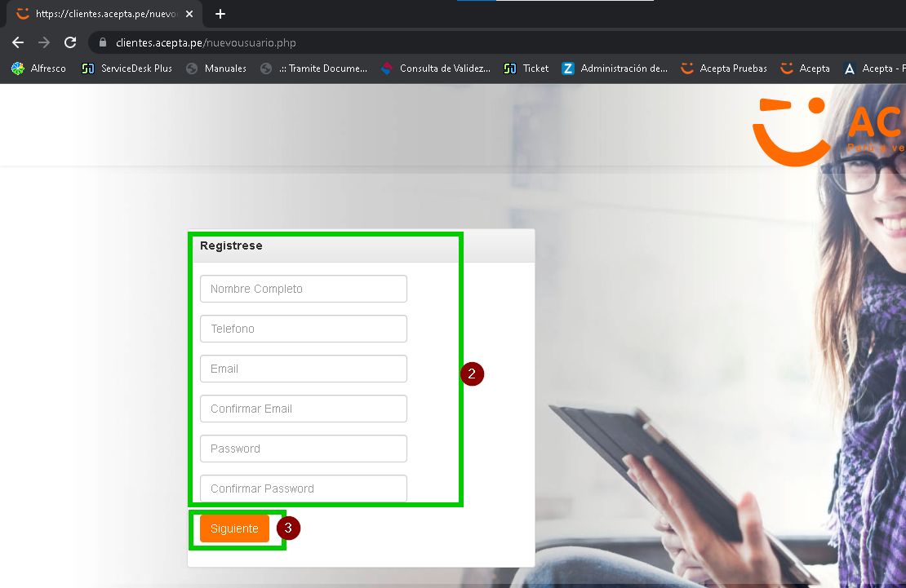Focus the Nombre Completo field
Screen dimensions: 906x588
pos(304,289)
